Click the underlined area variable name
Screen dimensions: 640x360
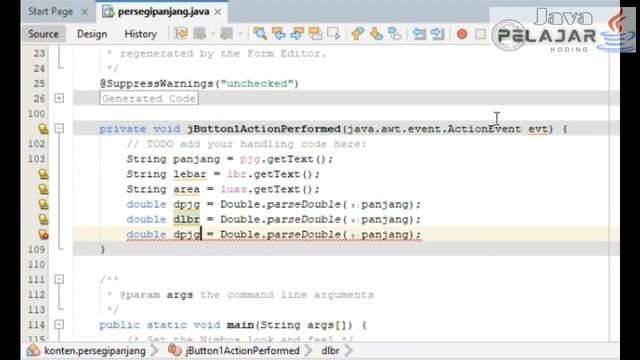click(x=187, y=190)
